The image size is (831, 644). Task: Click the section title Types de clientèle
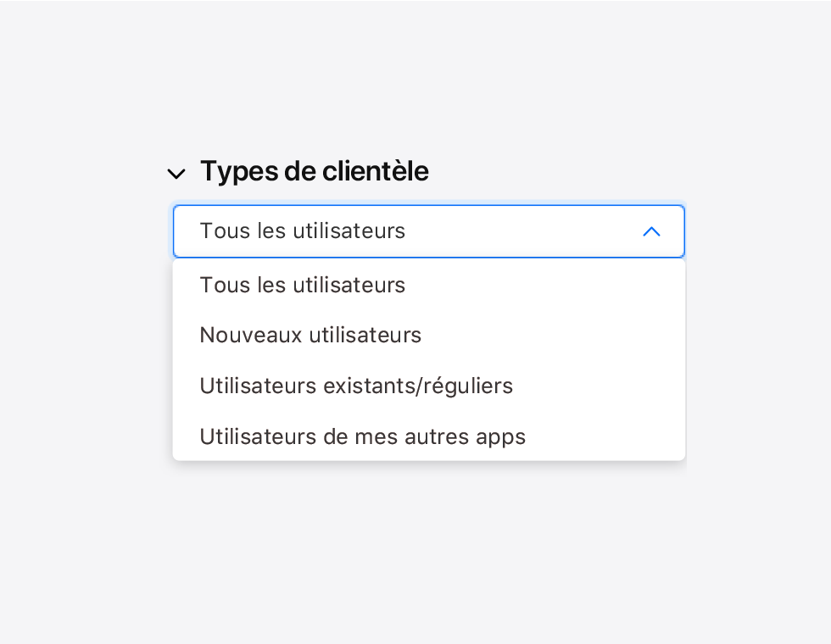314,171
